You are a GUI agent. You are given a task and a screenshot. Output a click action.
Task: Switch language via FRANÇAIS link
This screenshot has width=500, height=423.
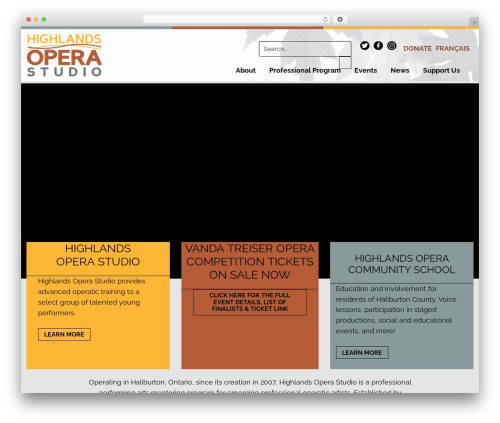pyautogui.click(x=452, y=49)
